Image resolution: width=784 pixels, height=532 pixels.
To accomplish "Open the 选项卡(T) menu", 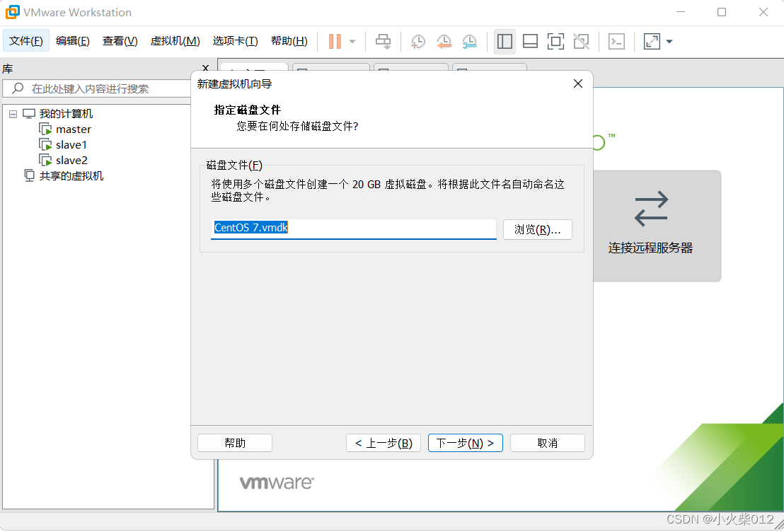I will coord(235,41).
